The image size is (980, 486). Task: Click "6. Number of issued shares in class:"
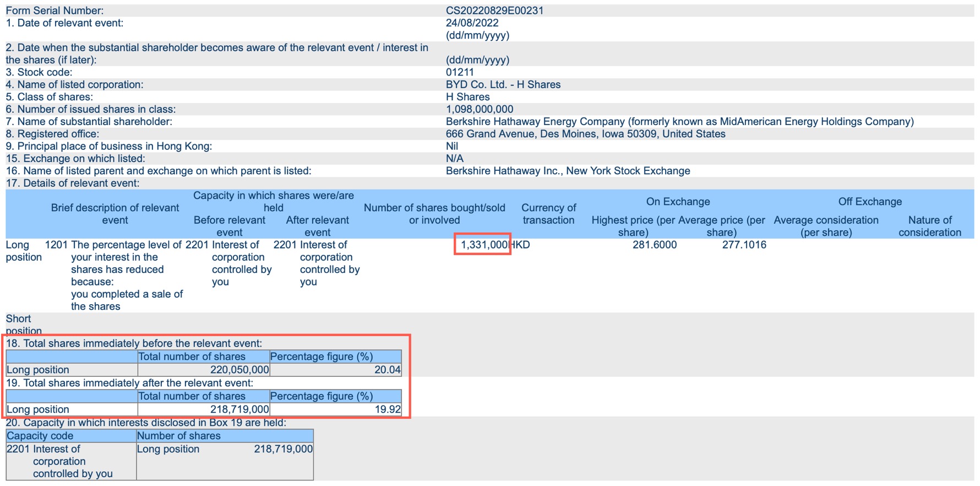click(x=91, y=109)
